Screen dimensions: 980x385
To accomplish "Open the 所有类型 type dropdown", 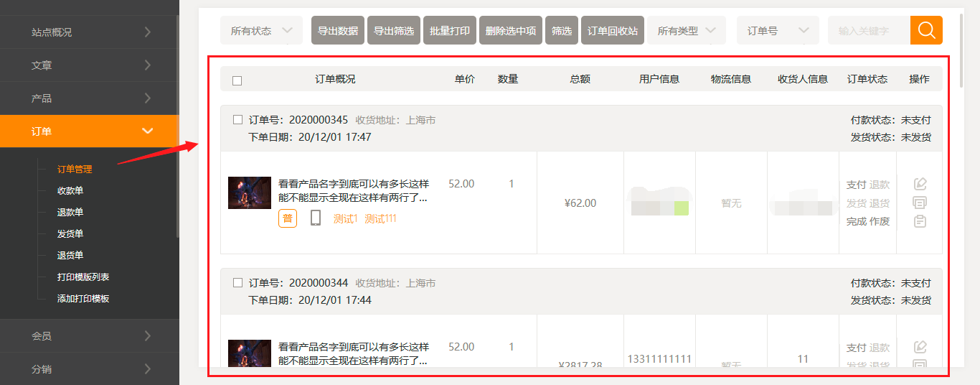I will tap(687, 31).
